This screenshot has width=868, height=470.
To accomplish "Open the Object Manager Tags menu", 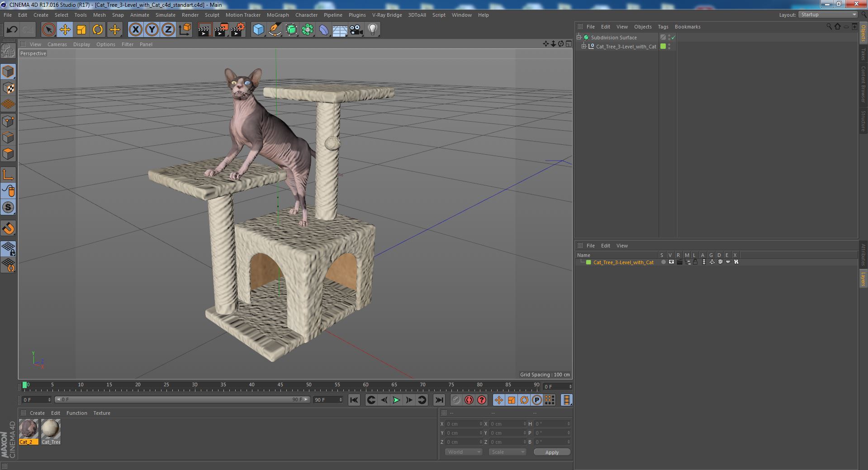I will click(663, 27).
